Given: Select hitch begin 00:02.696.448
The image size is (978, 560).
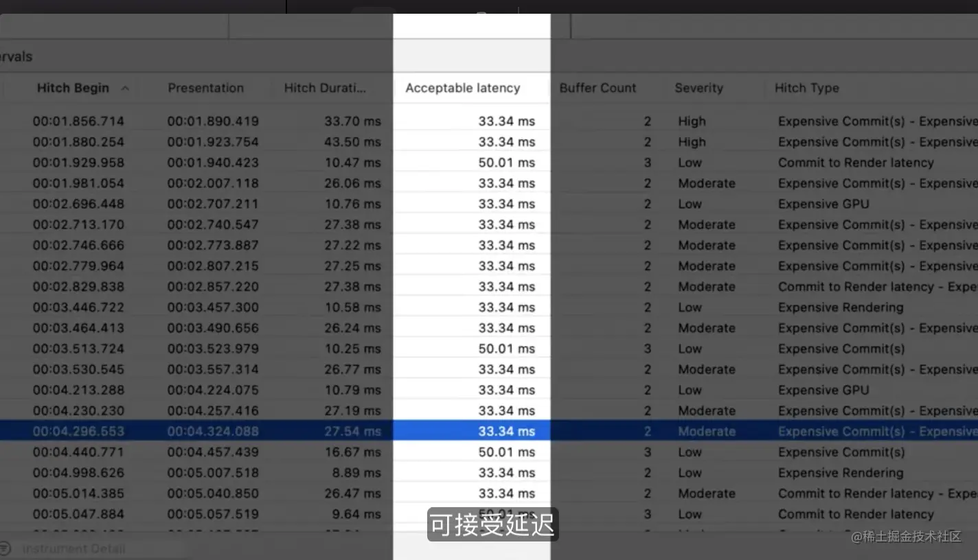Looking at the screenshot, I should 78,204.
